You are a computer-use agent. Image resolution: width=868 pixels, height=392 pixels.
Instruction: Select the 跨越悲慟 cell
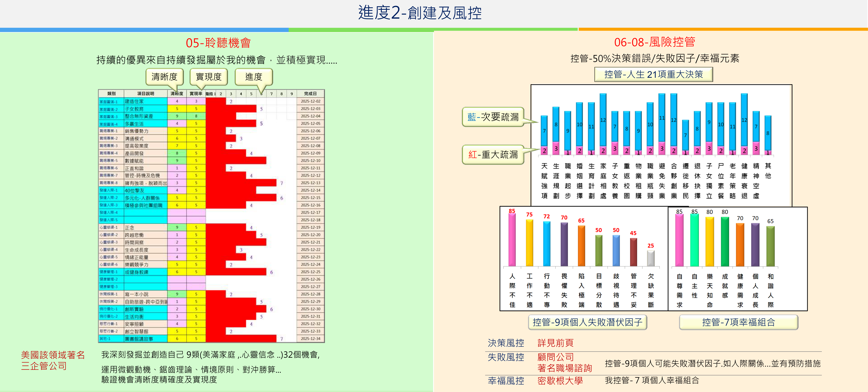click(146, 235)
